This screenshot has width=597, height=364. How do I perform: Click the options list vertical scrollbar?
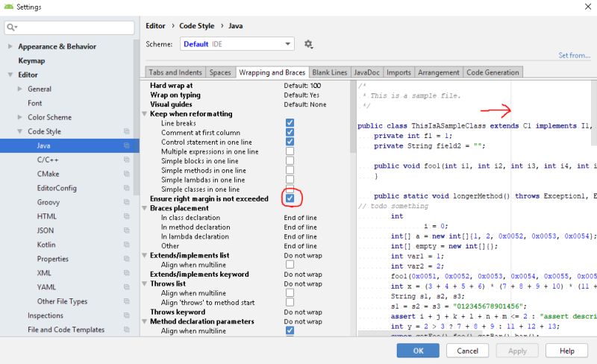point(352,116)
